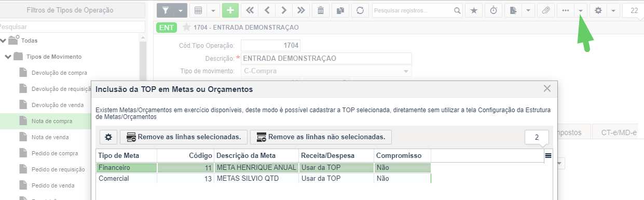The width and height of the screenshot is (644, 200).
Task: Select the Comercial row cell
Action: click(127, 178)
